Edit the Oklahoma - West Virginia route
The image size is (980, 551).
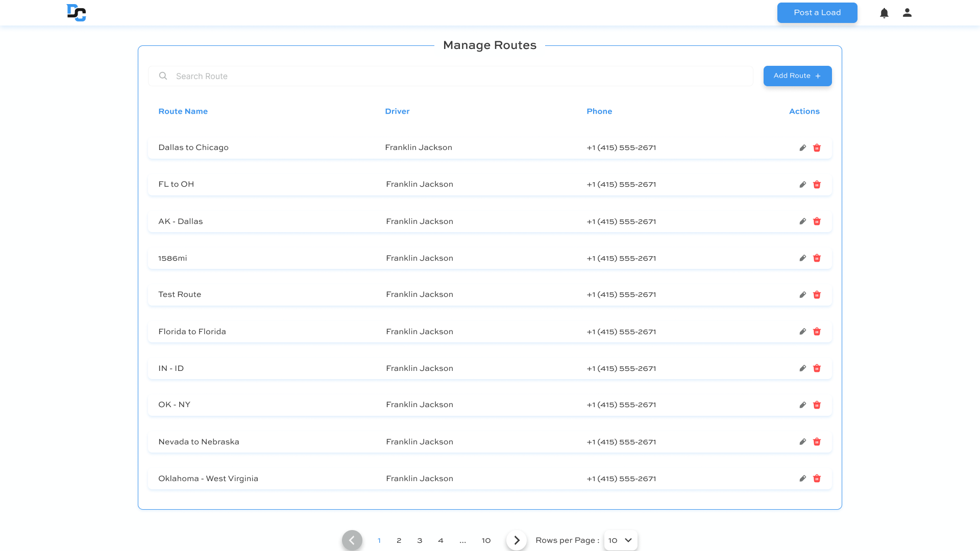[x=802, y=479]
